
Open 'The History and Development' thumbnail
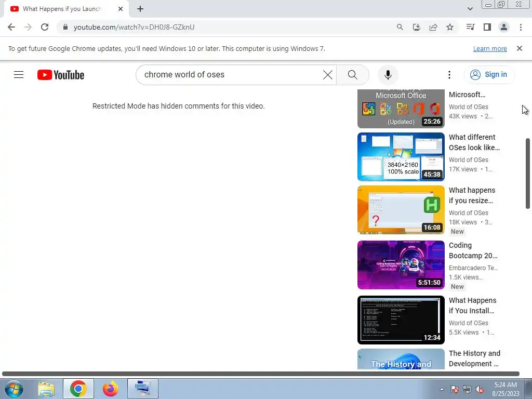pyautogui.click(x=401, y=359)
